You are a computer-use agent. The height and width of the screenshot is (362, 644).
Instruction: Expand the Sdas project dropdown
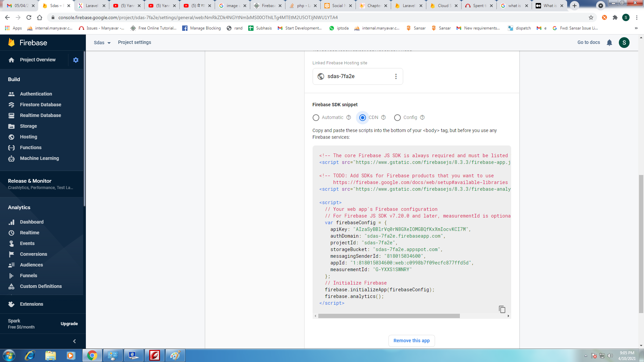(102, 43)
